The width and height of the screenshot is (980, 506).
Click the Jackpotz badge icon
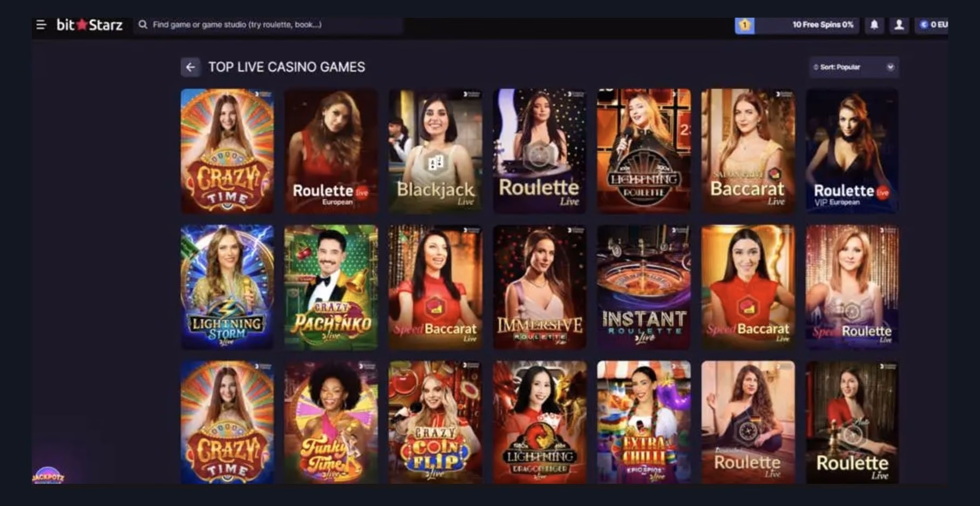coord(48,476)
